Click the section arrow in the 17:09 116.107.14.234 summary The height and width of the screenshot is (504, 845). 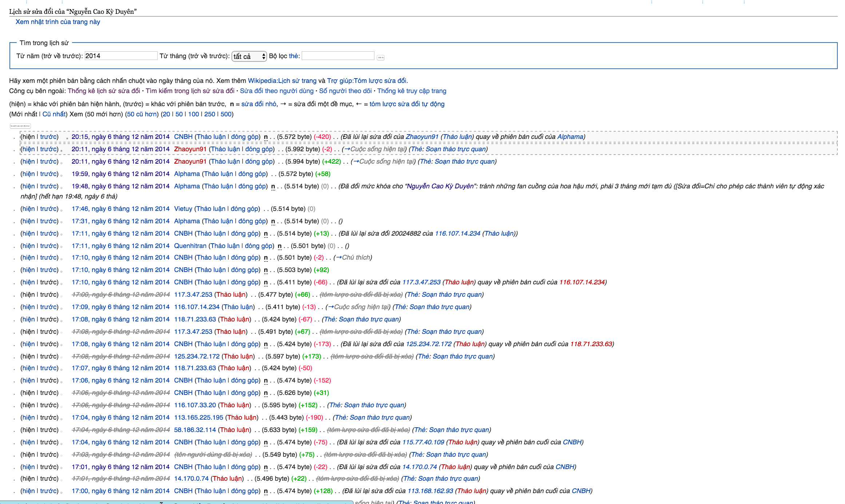pyautogui.click(x=331, y=307)
